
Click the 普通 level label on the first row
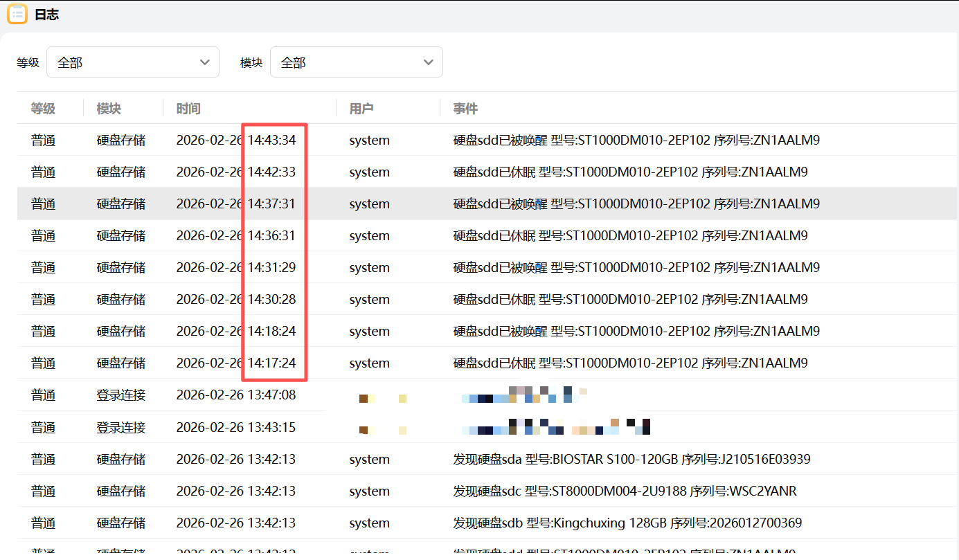click(x=42, y=140)
